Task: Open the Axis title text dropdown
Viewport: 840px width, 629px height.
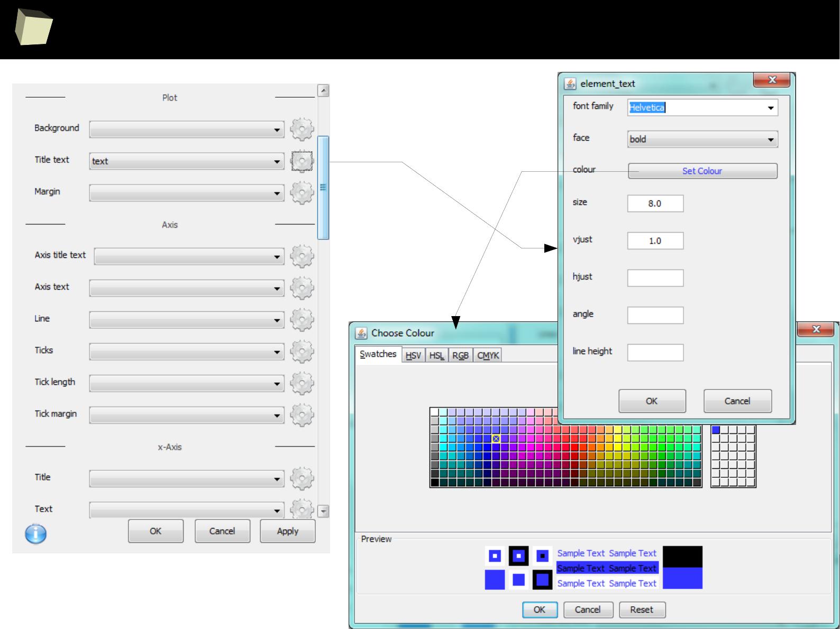Action: point(189,256)
